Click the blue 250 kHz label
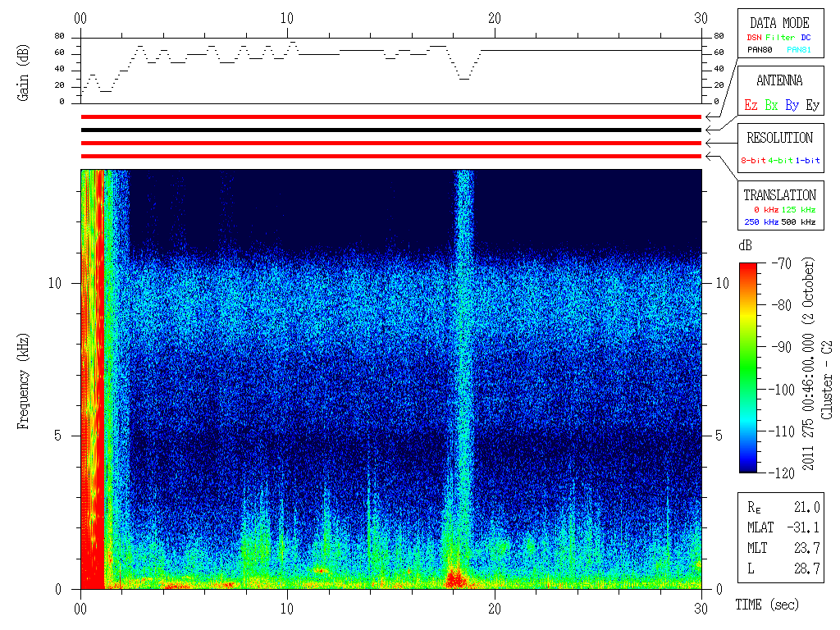Image resolution: width=840 pixels, height=630 pixels. 760,221
